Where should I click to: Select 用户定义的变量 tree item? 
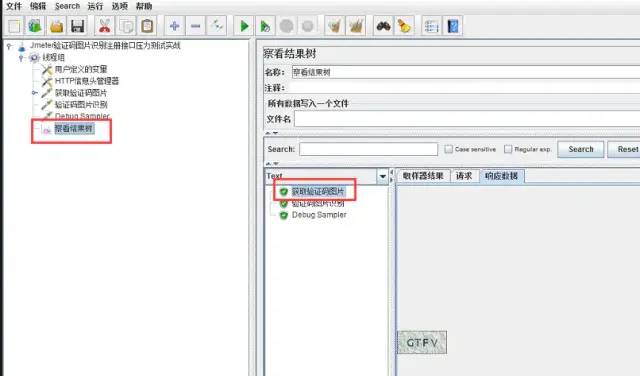(x=81, y=69)
